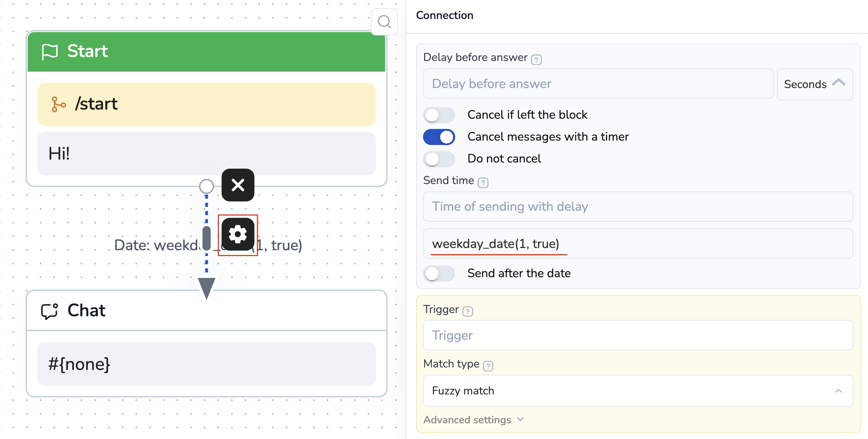This screenshot has height=439, width=868.
Task: Toggle Send after the date
Action: coord(439,274)
